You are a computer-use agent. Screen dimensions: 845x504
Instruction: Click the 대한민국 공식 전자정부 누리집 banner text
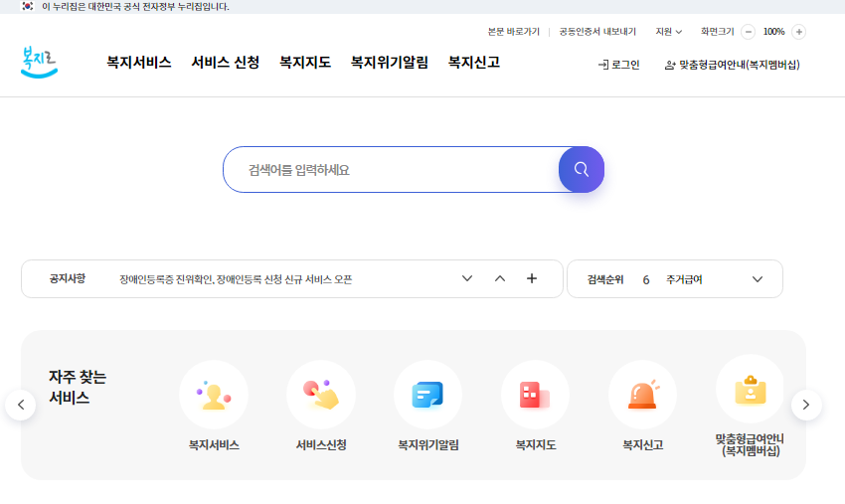[135, 7]
